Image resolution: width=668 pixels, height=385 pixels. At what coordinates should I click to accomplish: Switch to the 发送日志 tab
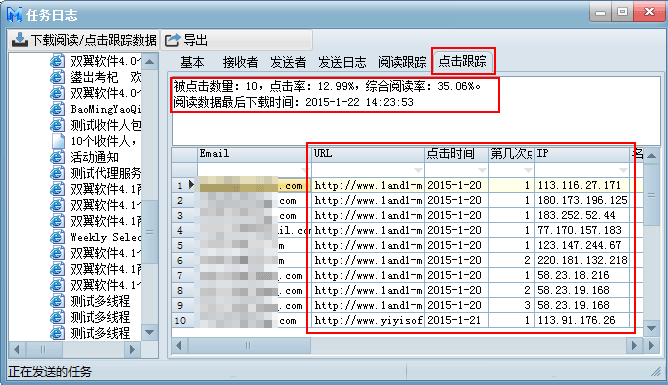coord(342,62)
